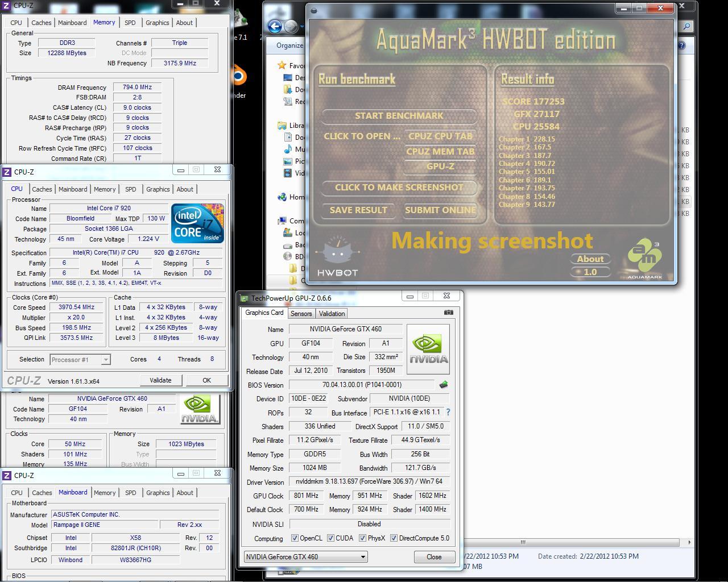Viewport: 728px width, 582px height.
Task: Open Caches tab in the CPU-Z CPU window
Action: click(42, 189)
